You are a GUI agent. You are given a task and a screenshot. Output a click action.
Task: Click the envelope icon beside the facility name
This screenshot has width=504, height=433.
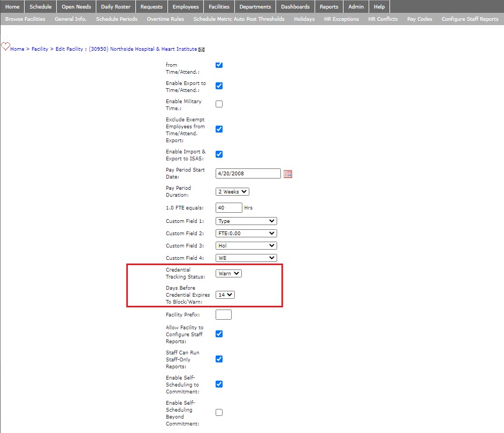click(x=201, y=49)
